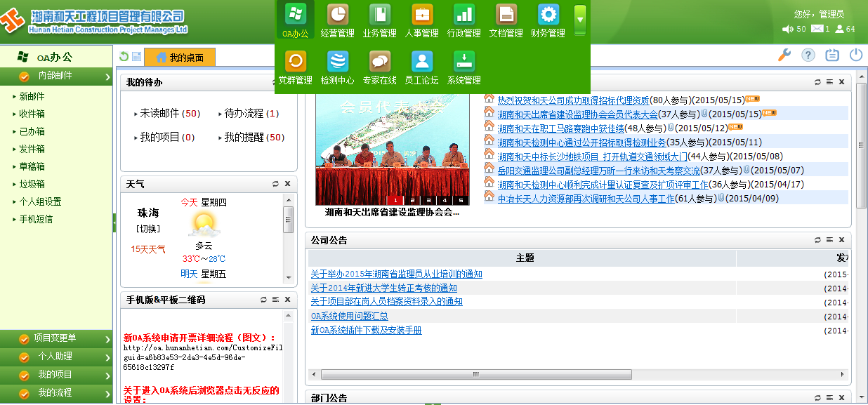This screenshot has width=868, height=405.
Task: Expand the green module menu dropdown arrow
Action: click(x=580, y=20)
